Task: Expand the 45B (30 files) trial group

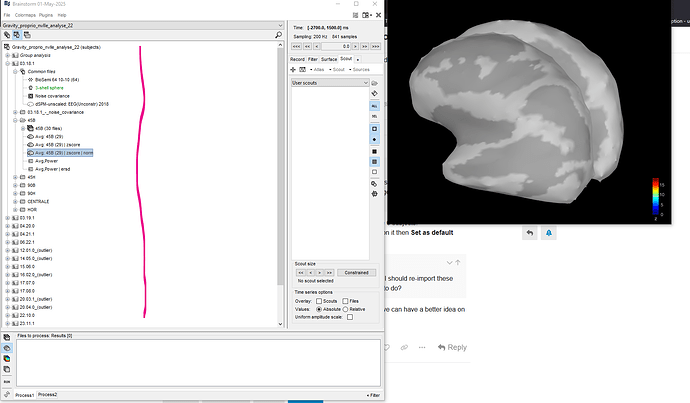Action: coord(23,128)
